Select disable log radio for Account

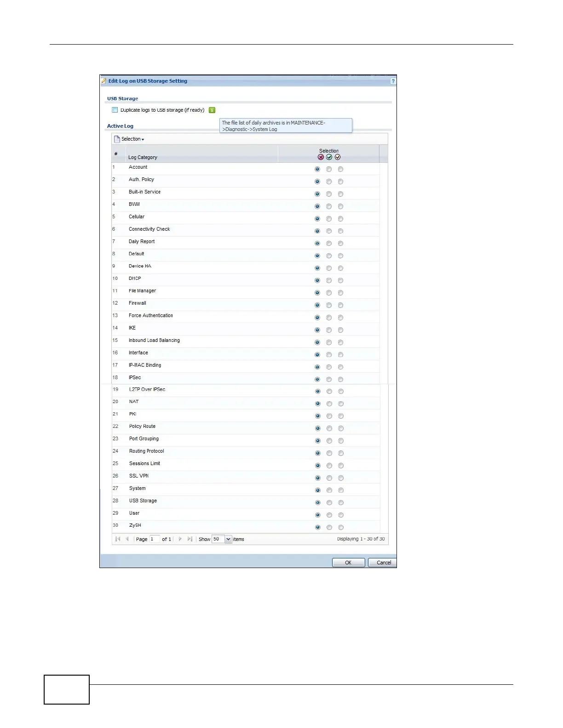tap(317, 170)
